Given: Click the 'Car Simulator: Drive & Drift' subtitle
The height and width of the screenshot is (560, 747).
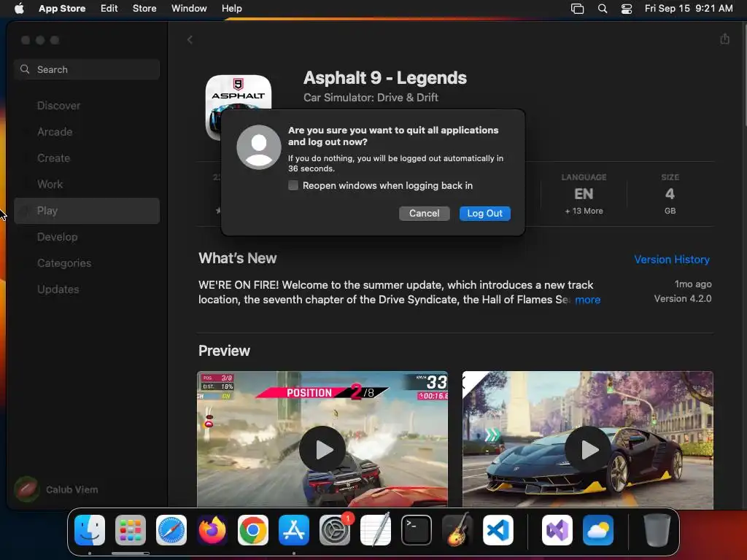Looking at the screenshot, I should [x=371, y=98].
